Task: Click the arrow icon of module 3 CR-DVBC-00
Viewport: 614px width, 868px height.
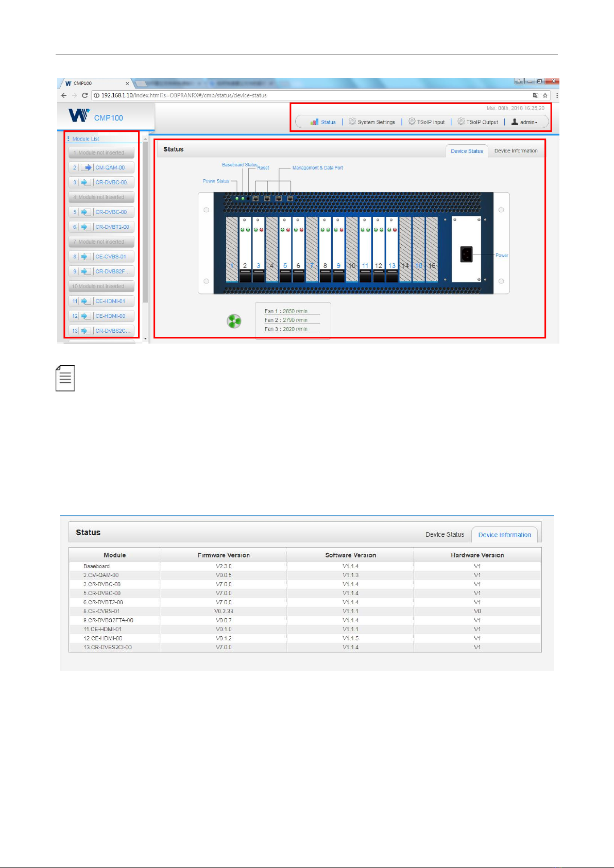Action: pos(86,182)
